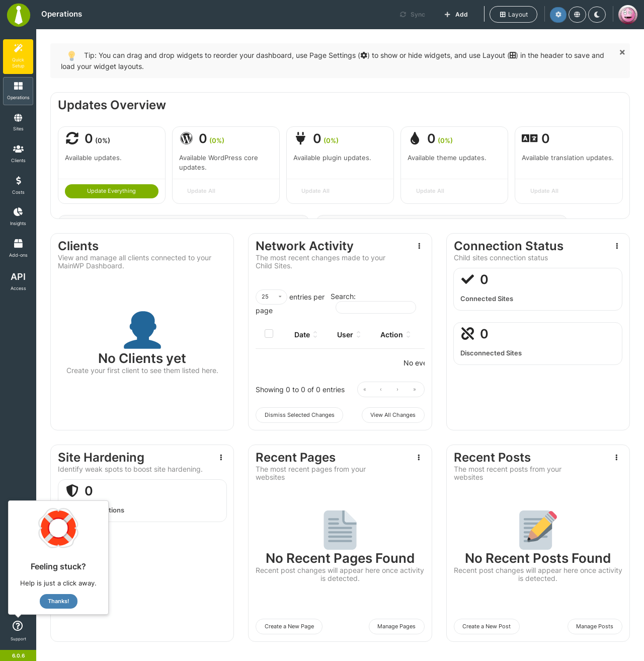This screenshot has height=661, width=644.
Task: Click the View All Changes button
Action: click(x=393, y=415)
